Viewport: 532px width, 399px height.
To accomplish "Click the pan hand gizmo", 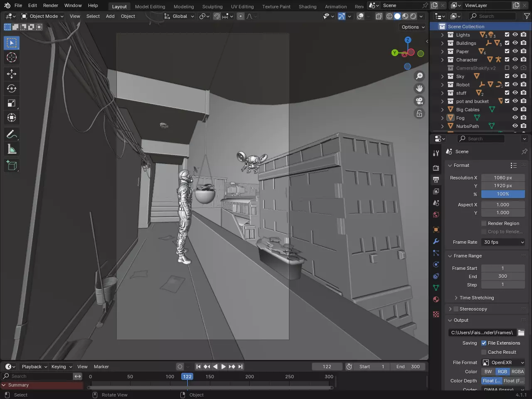I will pos(419,88).
